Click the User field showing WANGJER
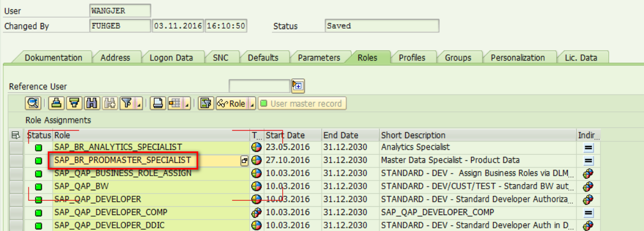The height and width of the screenshot is (231, 644). pyautogui.click(x=120, y=10)
